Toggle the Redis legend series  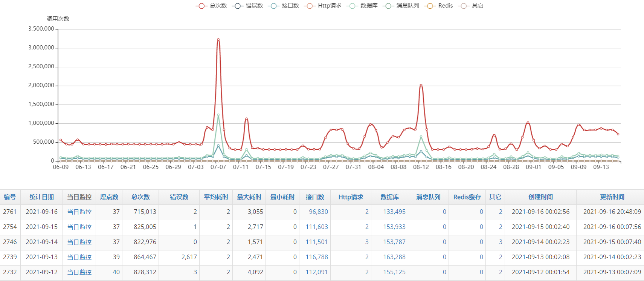click(438, 6)
